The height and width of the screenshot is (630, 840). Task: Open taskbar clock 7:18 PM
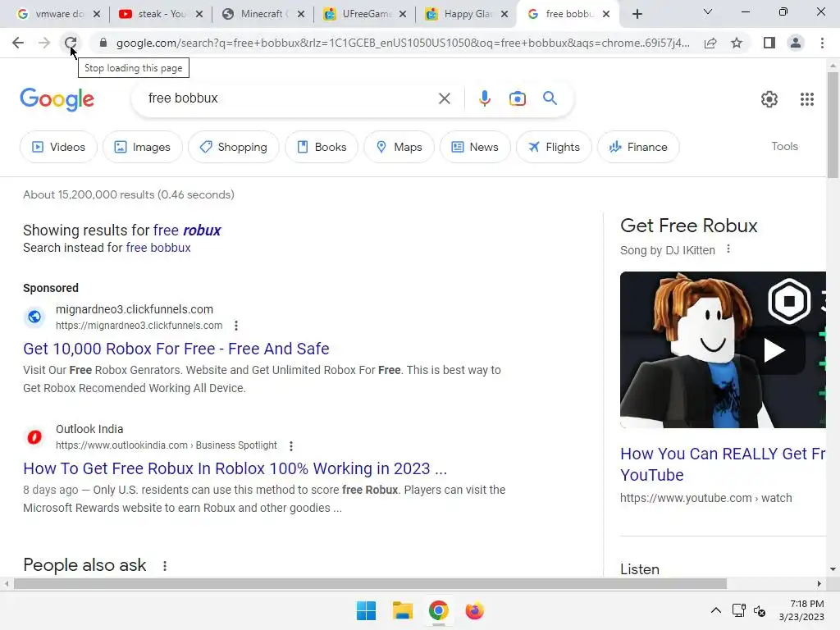click(801, 610)
